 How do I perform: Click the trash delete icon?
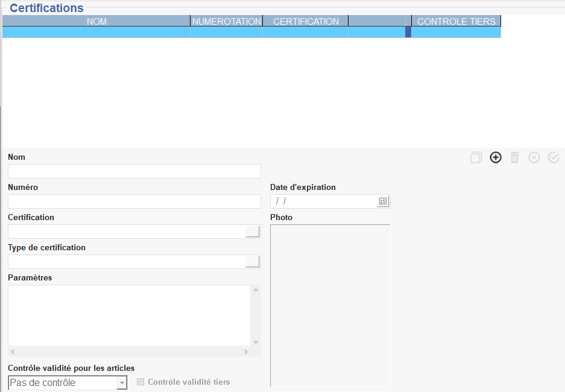514,157
